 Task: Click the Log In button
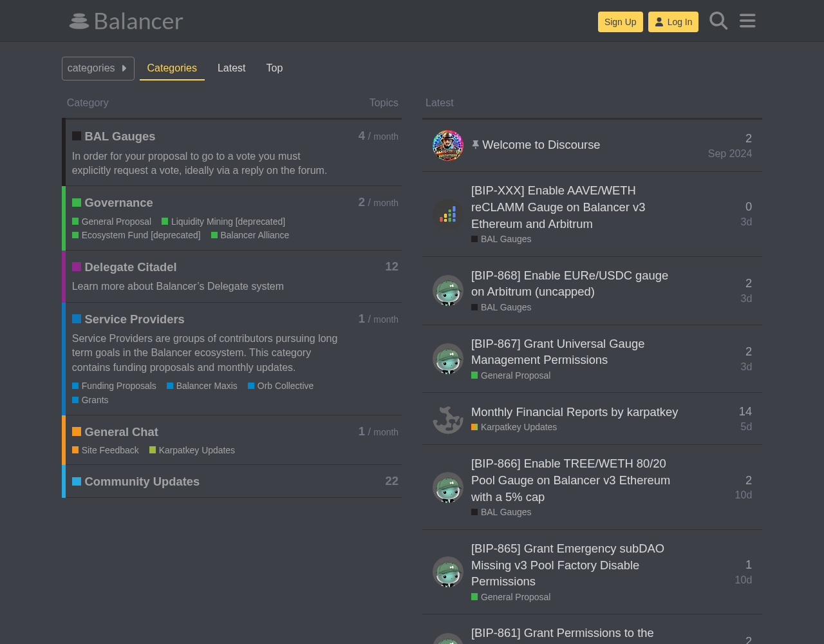click(x=673, y=22)
